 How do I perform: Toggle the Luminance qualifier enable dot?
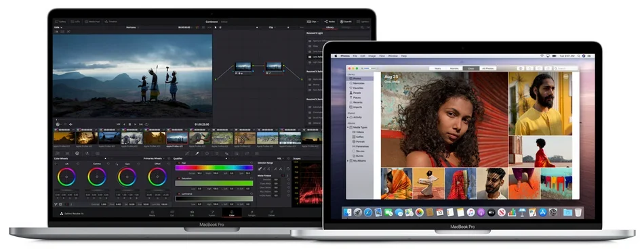coord(179,194)
